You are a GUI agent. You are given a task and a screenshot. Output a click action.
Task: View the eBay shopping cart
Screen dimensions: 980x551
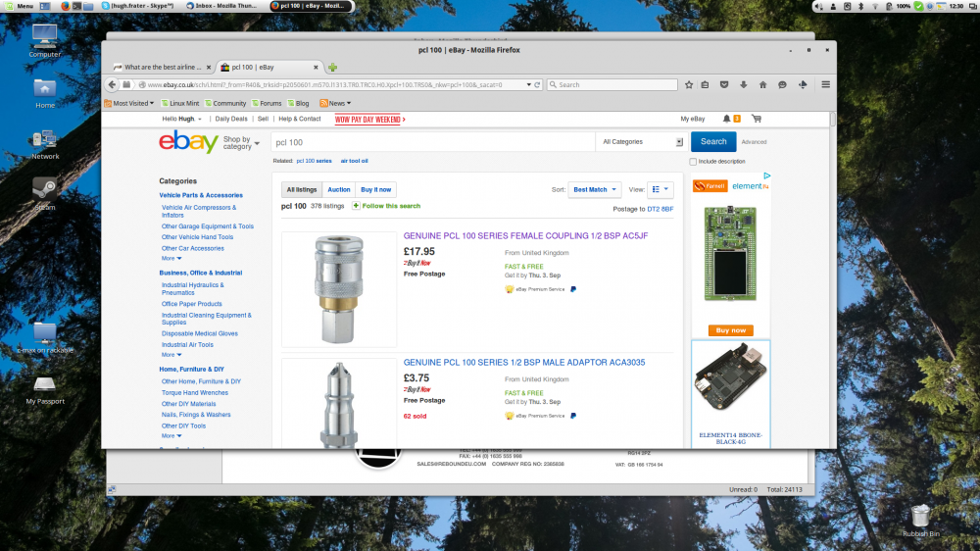[757, 119]
